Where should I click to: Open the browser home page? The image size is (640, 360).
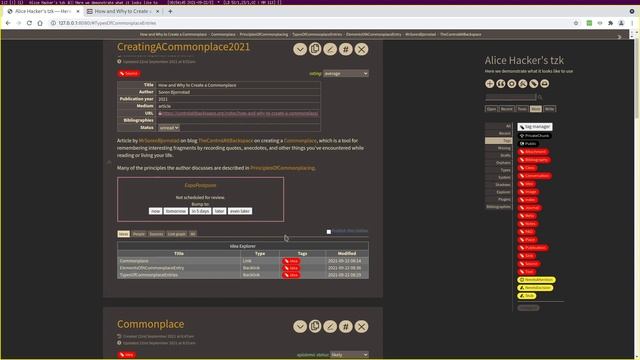pos(40,23)
